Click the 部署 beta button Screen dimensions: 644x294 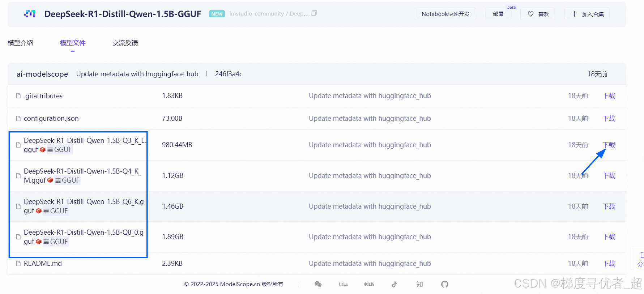(498, 14)
